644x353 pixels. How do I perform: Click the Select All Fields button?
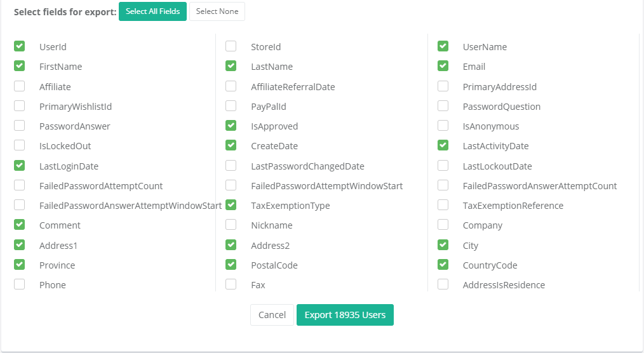152,11
